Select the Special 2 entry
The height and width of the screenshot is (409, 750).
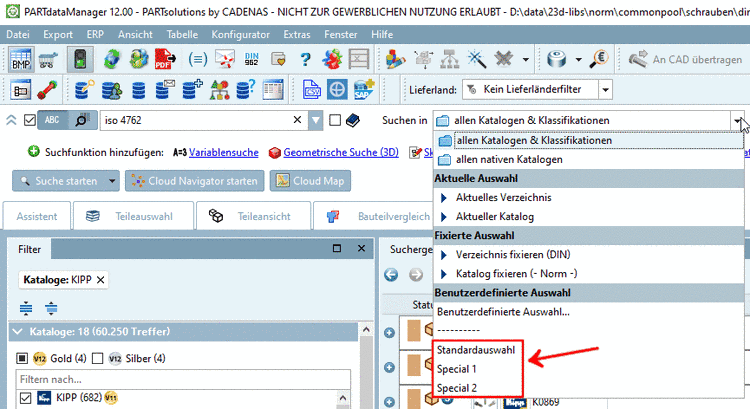coord(457,388)
